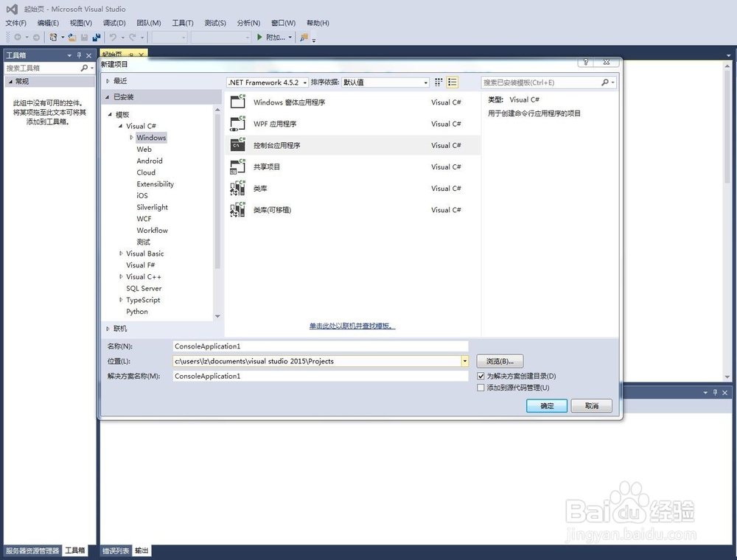Toggle 添加到源代码管理 checkbox
This screenshot has height=560, width=737.
coord(481,388)
